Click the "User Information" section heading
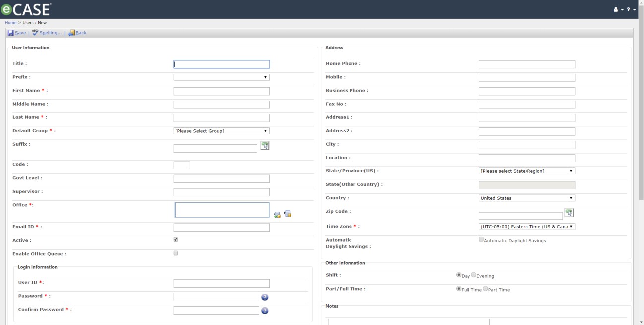The width and height of the screenshot is (644, 325). pos(31,48)
